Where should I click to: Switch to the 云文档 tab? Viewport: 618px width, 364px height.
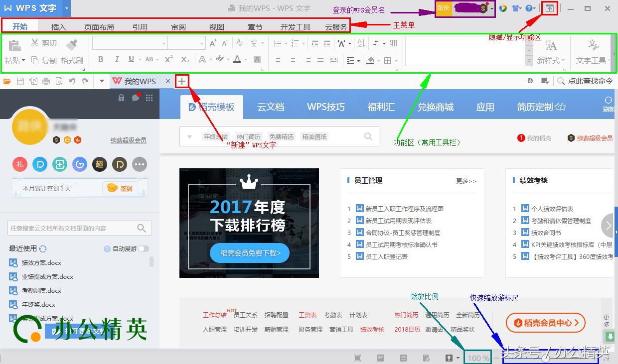(x=271, y=107)
